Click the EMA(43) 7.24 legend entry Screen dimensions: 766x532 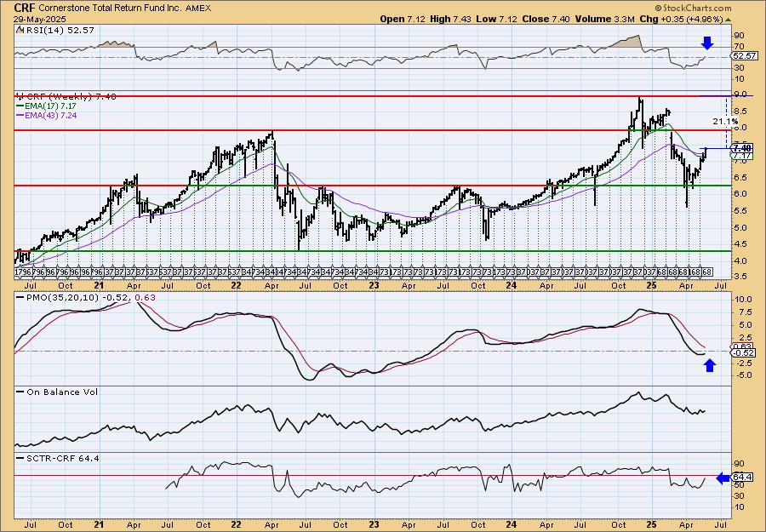pyautogui.click(x=50, y=116)
